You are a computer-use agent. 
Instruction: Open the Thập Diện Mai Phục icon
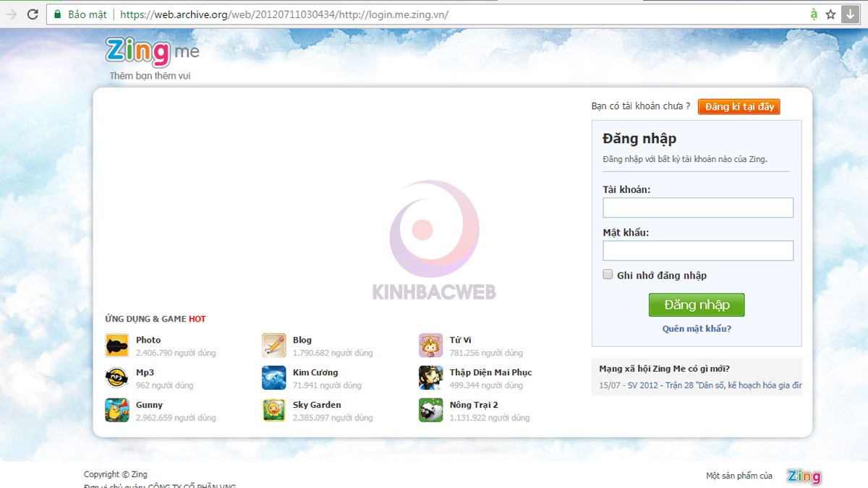(430, 378)
